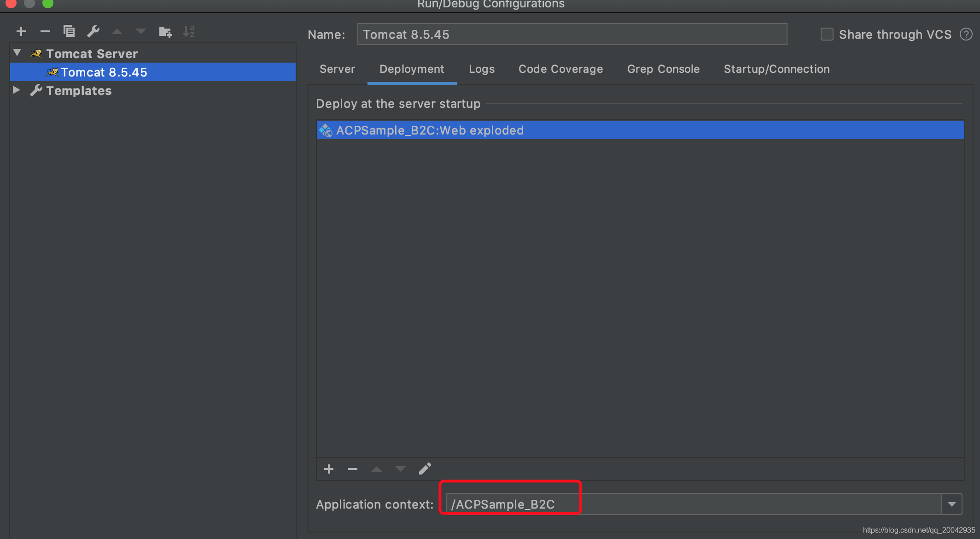Click the copy configuration icon
The image size is (980, 539).
click(x=69, y=31)
